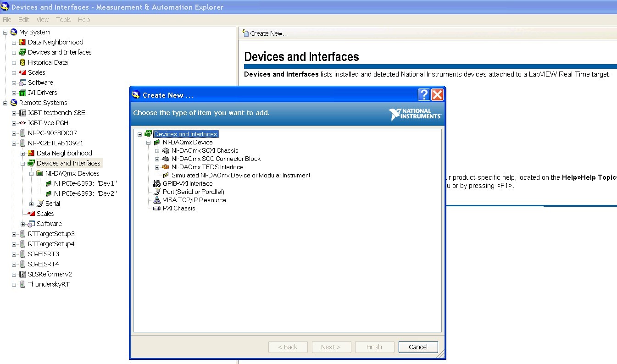
Task: Click the IGBT-Vce-PGH target icon
Action: (x=22, y=123)
